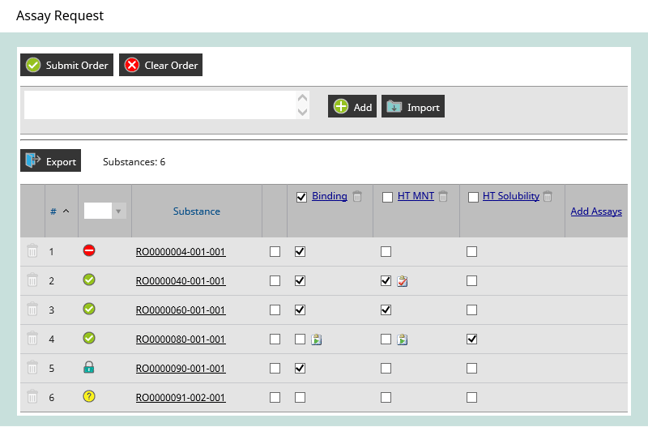Click inside the substance input text area

coord(160,105)
